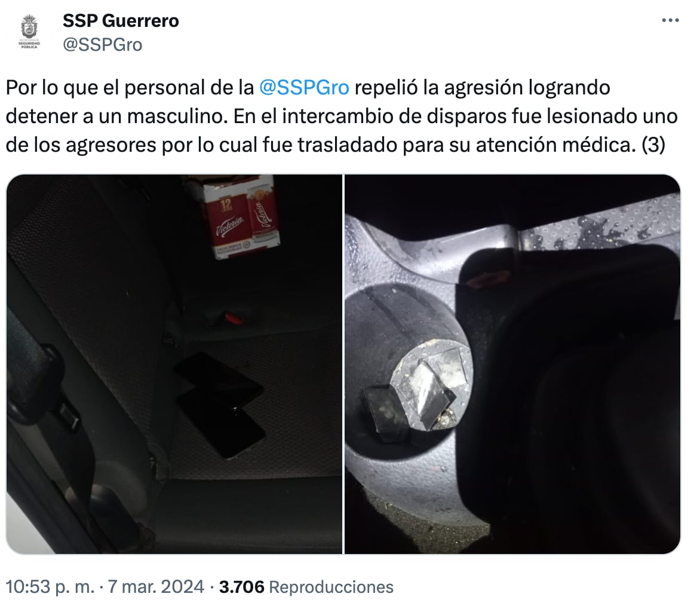The height and width of the screenshot is (606, 700).
Task: Click the 10:53 p. m. timestamp
Action: point(50,587)
